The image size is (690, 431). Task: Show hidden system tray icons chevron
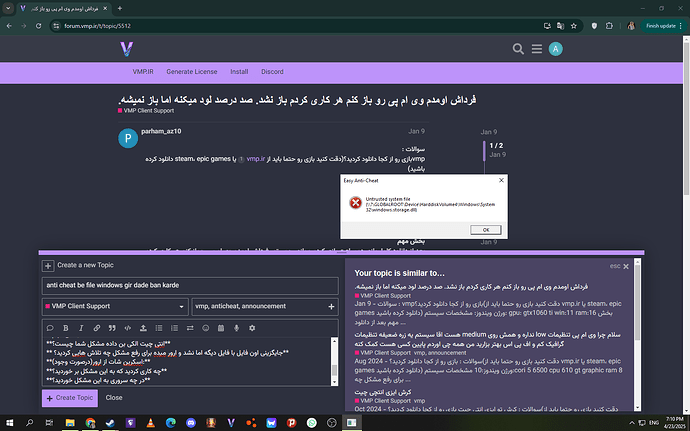(x=632, y=423)
